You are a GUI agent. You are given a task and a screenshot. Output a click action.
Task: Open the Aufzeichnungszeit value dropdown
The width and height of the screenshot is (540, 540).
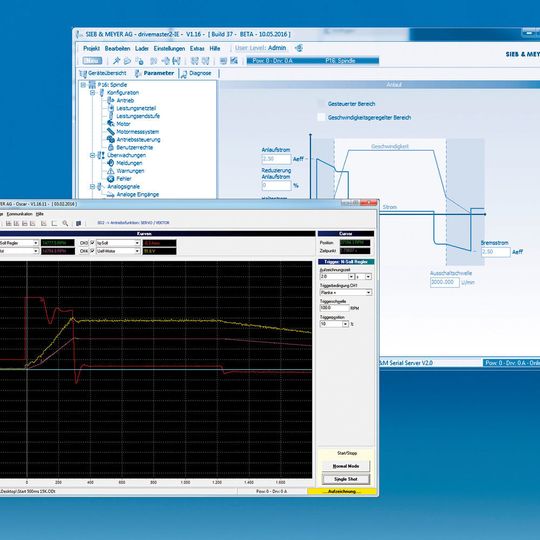coord(351,277)
